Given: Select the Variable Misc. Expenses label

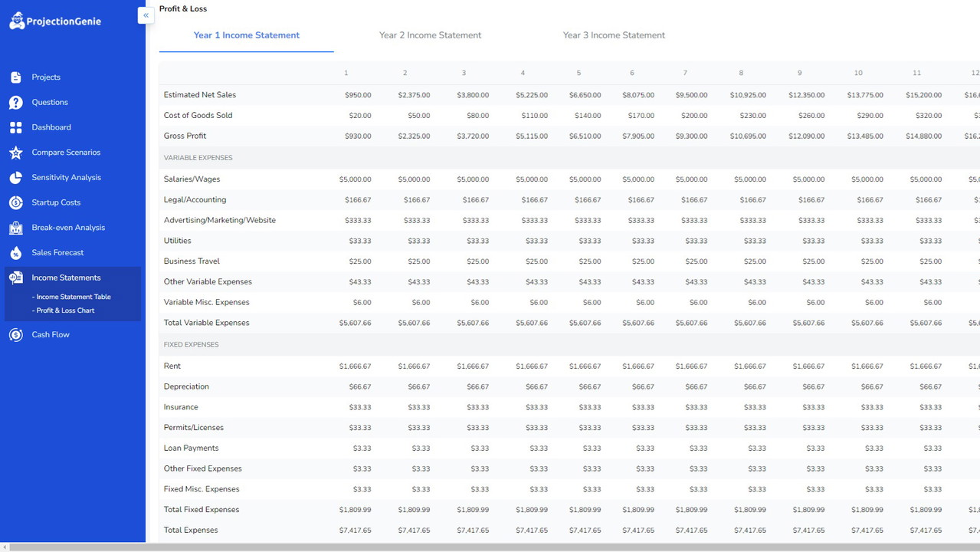Looking at the screenshot, I should click(x=207, y=302).
